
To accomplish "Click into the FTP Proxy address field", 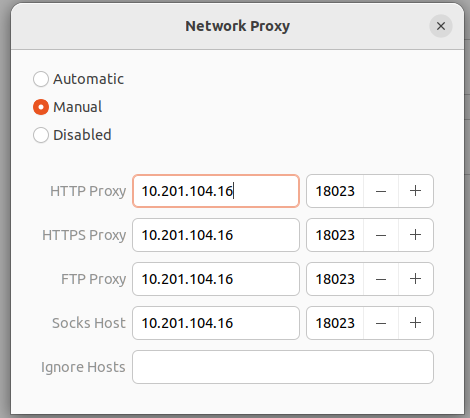I will pos(216,279).
